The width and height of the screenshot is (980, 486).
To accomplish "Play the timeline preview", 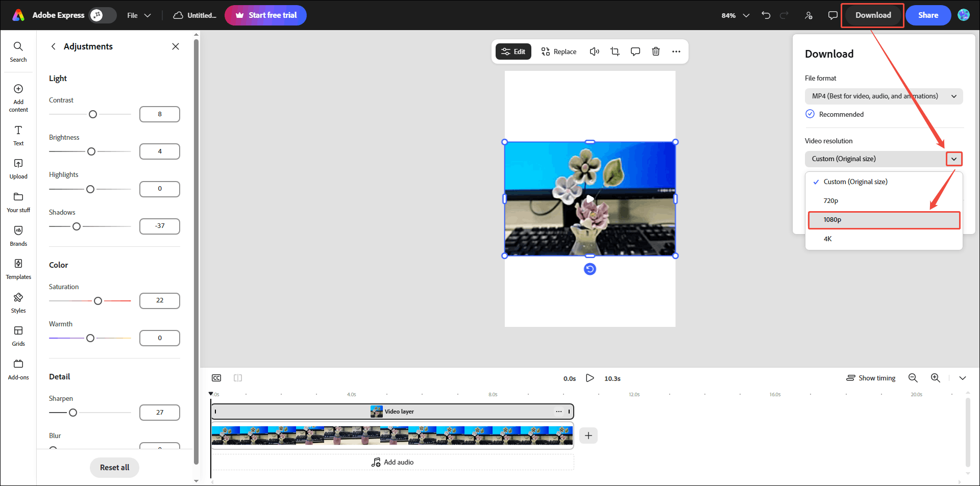I will [x=590, y=378].
